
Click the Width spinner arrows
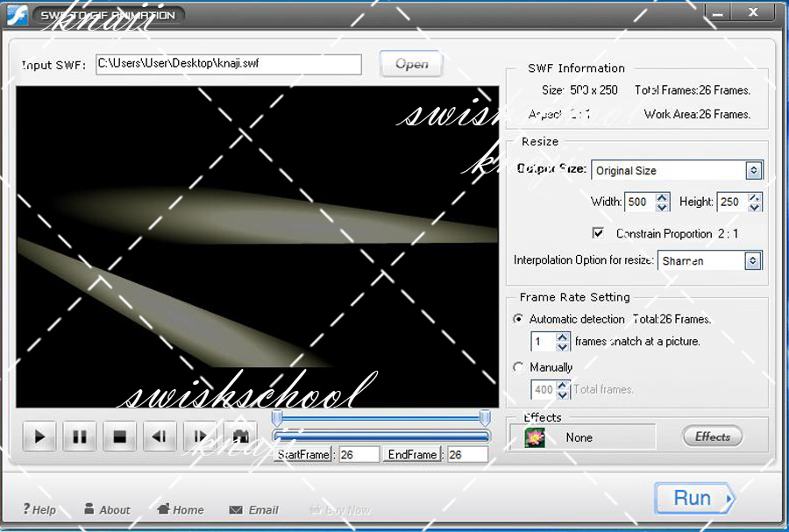[x=662, y=202]
